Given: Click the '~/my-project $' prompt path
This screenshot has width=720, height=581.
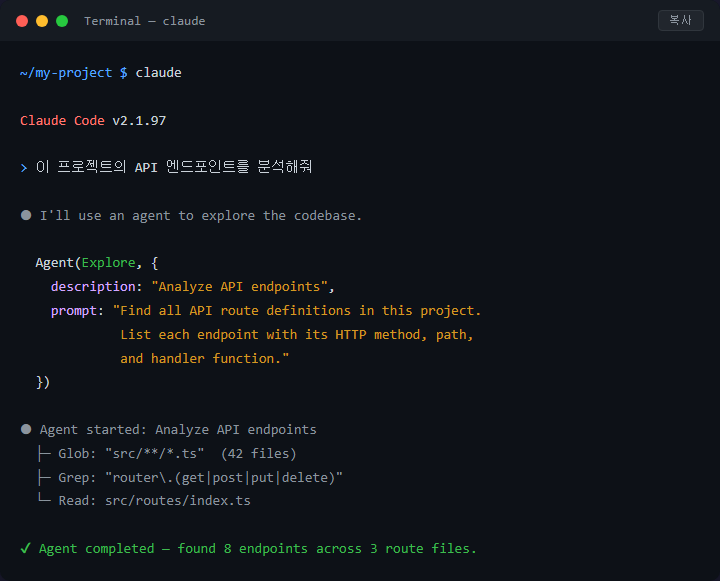Looking at the screenshot, I should pos(73,73).
